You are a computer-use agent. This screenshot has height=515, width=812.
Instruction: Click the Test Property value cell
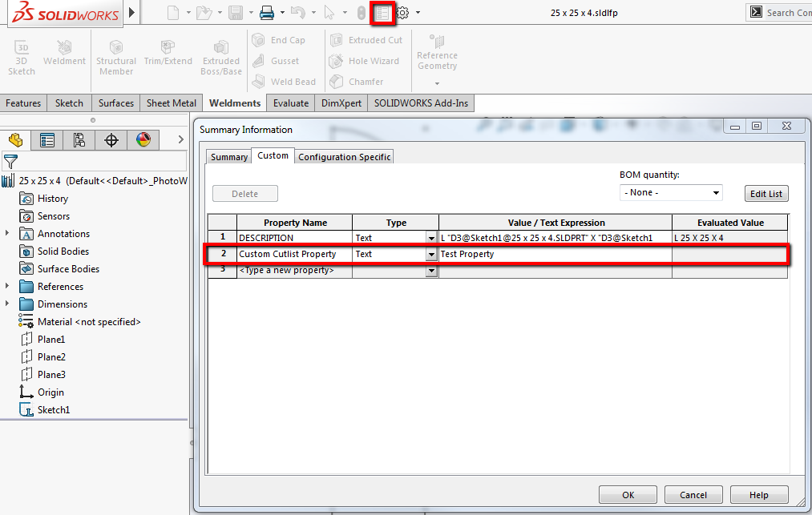555,254
